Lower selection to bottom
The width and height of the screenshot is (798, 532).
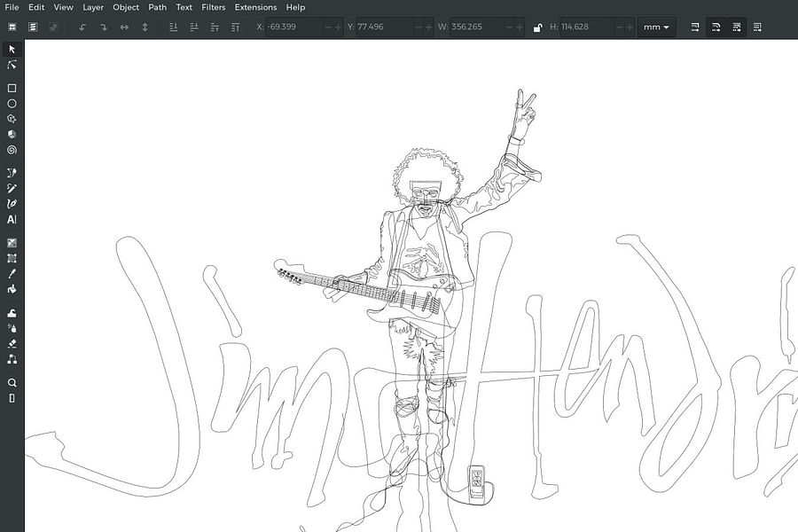pos(236,27)
